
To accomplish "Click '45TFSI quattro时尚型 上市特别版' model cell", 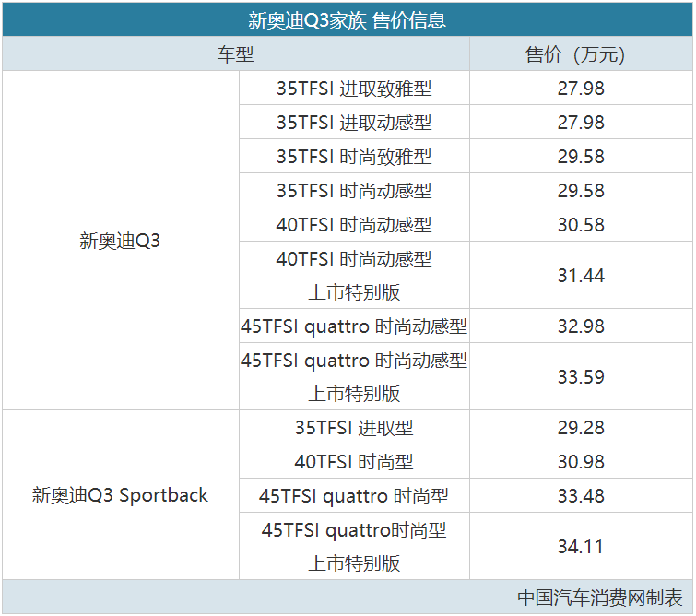I will pyautogui.click(x=354, y=546).
